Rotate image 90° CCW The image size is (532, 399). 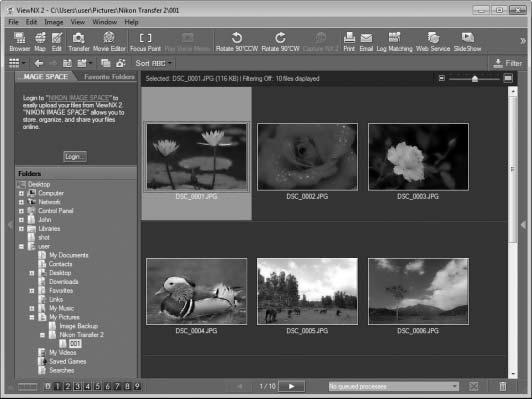tap(237, 42)
